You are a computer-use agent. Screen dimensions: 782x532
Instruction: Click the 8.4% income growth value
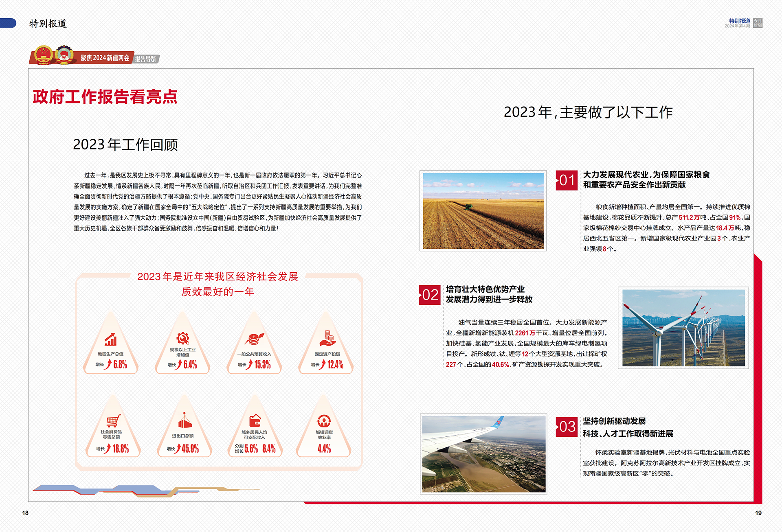coord(269,449)
